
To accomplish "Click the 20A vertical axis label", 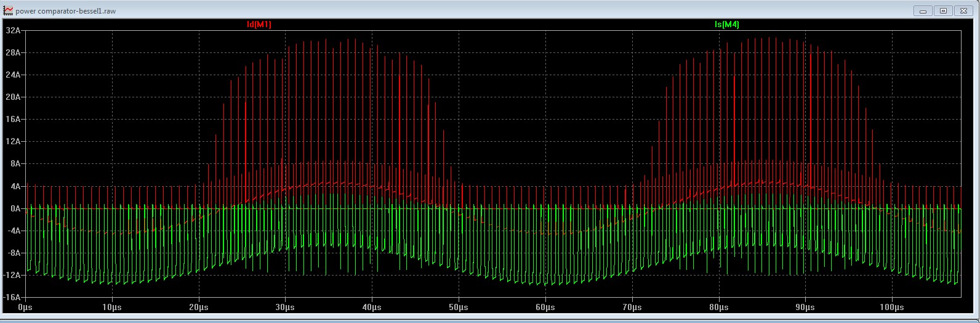I will click(14, 97).
